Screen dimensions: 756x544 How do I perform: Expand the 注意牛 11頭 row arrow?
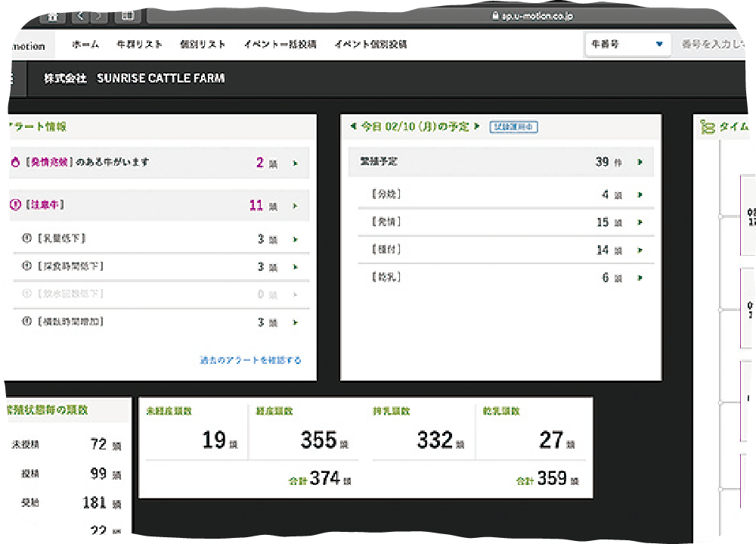click(295, 206)
